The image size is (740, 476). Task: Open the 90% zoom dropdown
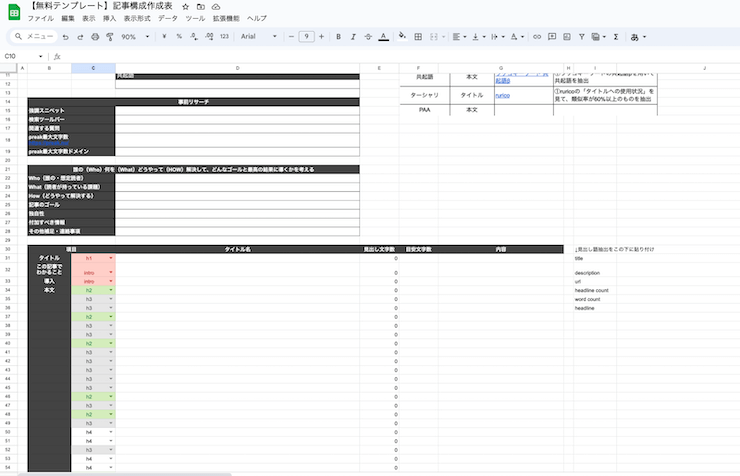tap(135, 37)
